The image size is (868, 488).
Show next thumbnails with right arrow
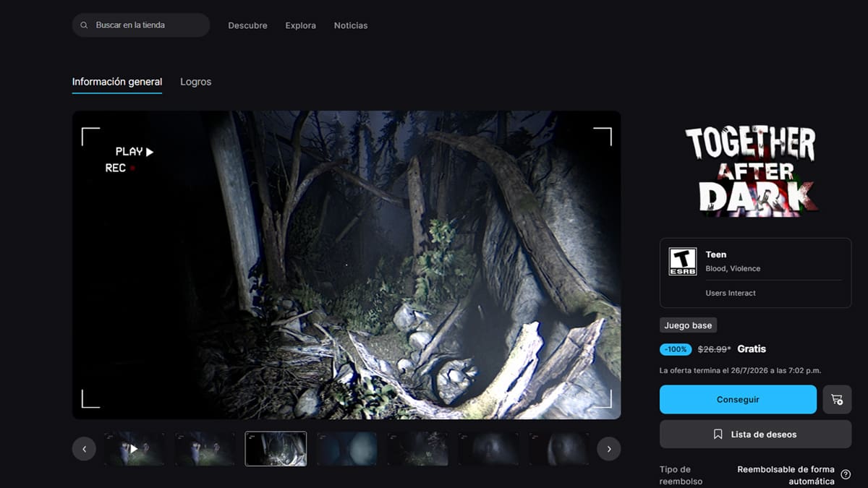[609, 449]
